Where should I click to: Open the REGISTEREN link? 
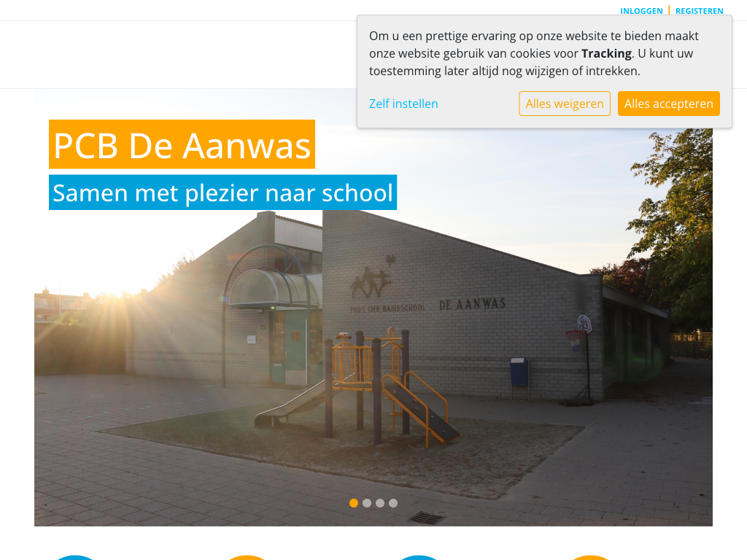tap(700, 11)
